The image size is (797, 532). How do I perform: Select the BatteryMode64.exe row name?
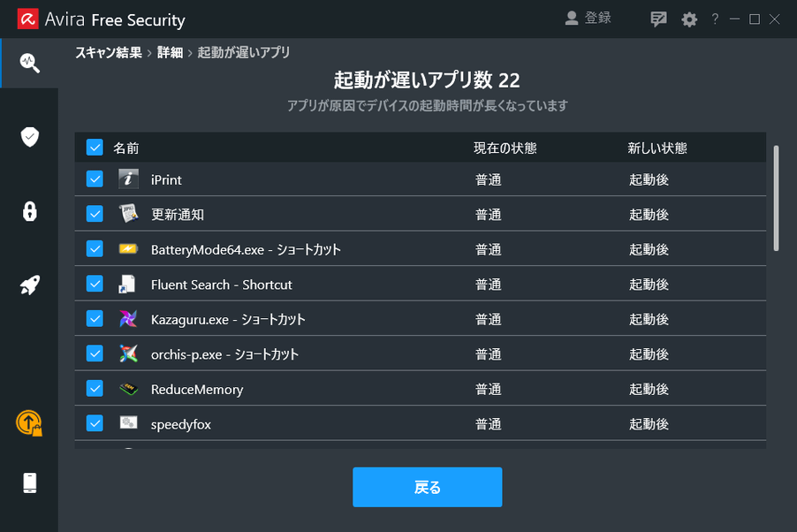click(246, 250)
